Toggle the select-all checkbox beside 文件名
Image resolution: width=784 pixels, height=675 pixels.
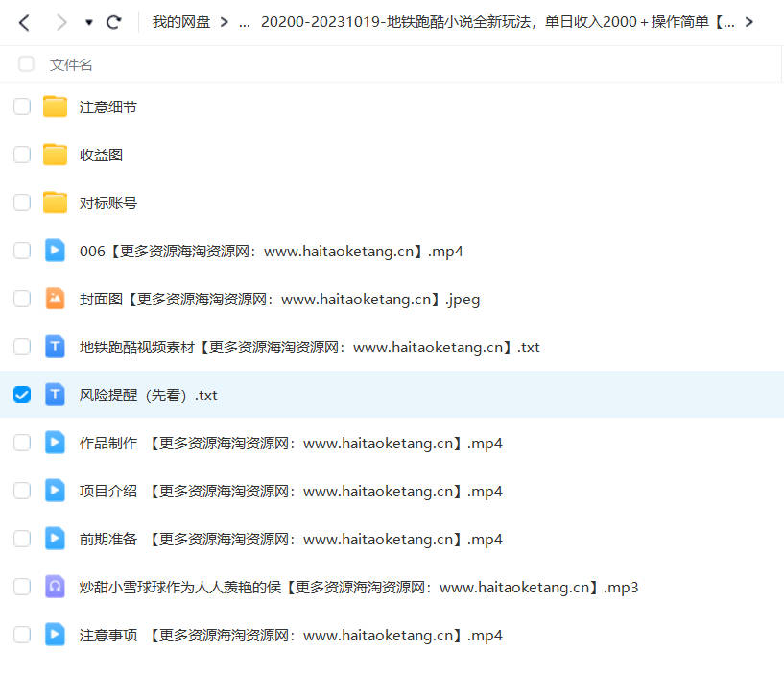pyautogui.click(x=26, y=64)
